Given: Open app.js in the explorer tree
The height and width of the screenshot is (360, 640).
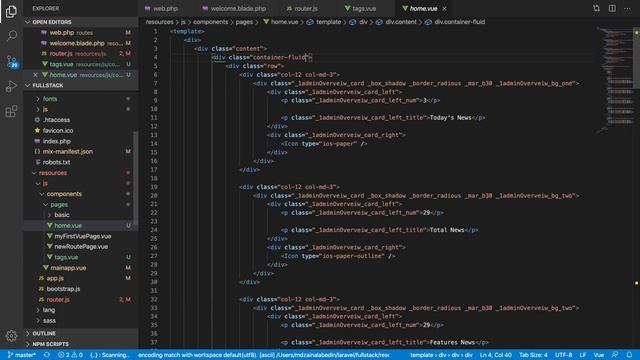Looking at the screenshot, I should point(82,278).
